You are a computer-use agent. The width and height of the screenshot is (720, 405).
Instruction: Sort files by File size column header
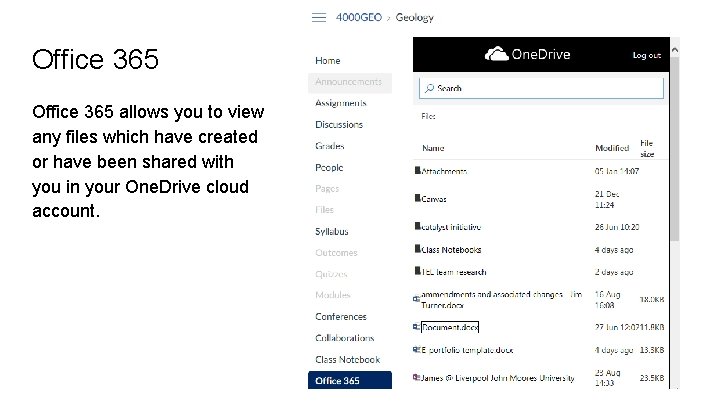tap(647, 149)
